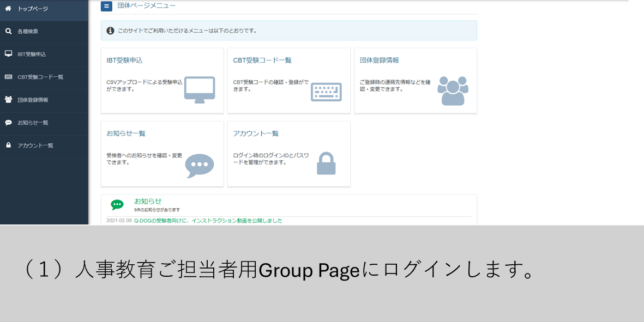Click the large group icon in 団体登録情報 card

tap(453, 90)
